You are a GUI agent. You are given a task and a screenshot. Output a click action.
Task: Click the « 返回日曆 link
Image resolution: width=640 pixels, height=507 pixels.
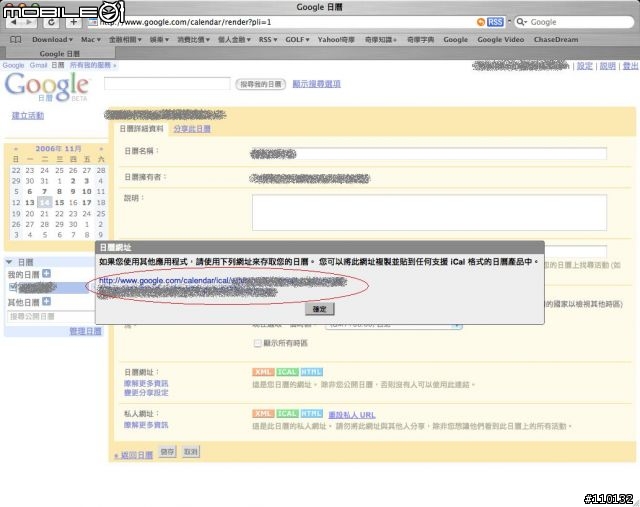click(133, 455)
